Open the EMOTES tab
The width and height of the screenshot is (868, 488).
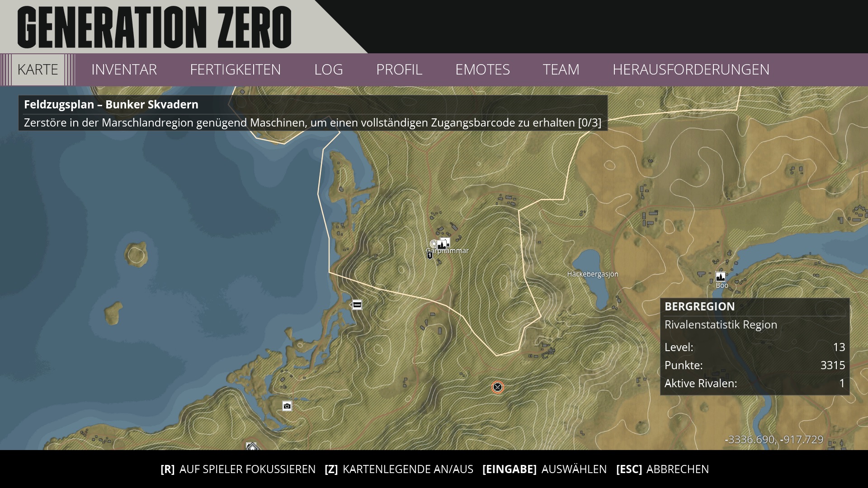coord(482,70)
